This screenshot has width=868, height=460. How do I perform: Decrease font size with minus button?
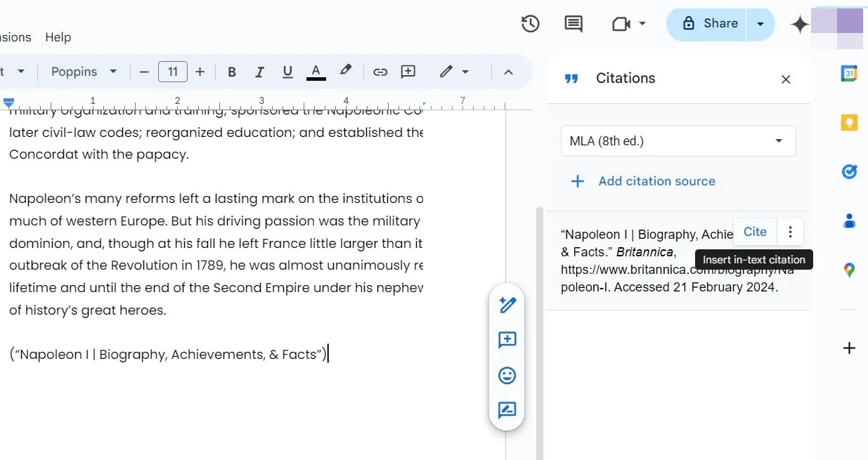(x=144, y=72)
